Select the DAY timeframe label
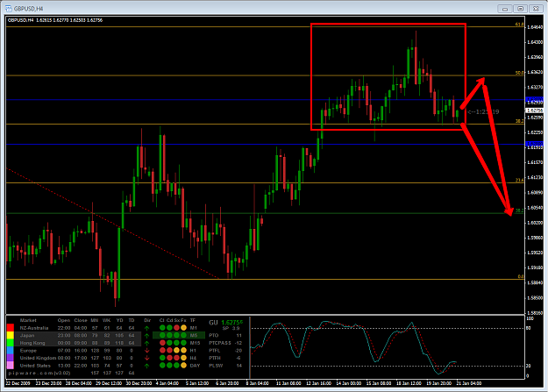 [x=195, y=366]
